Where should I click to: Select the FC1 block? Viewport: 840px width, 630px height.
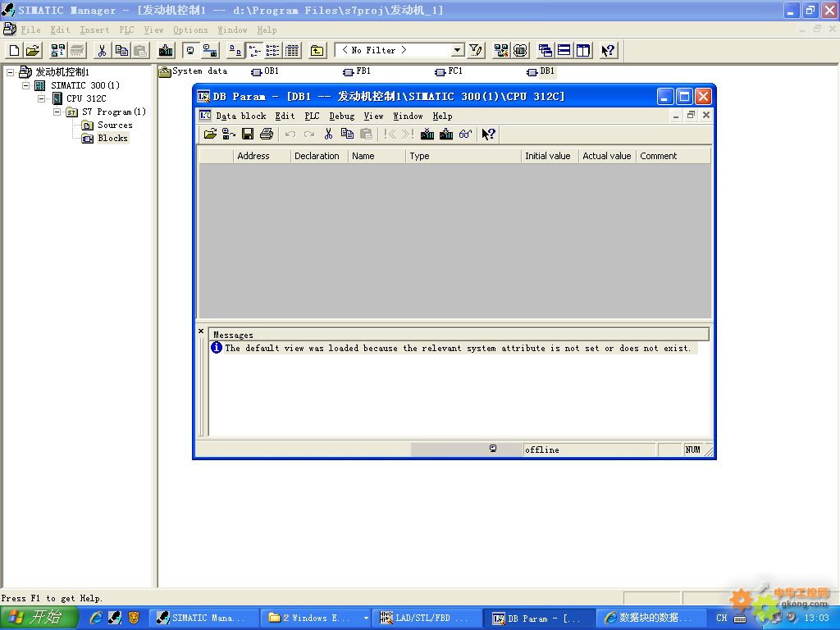pos(449,71)
